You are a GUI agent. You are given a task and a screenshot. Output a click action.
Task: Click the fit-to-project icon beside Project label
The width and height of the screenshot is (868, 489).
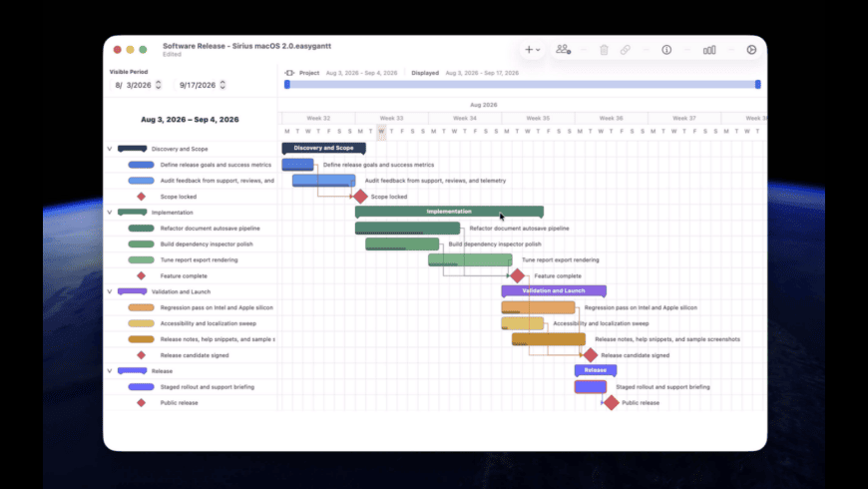(289, 73)
